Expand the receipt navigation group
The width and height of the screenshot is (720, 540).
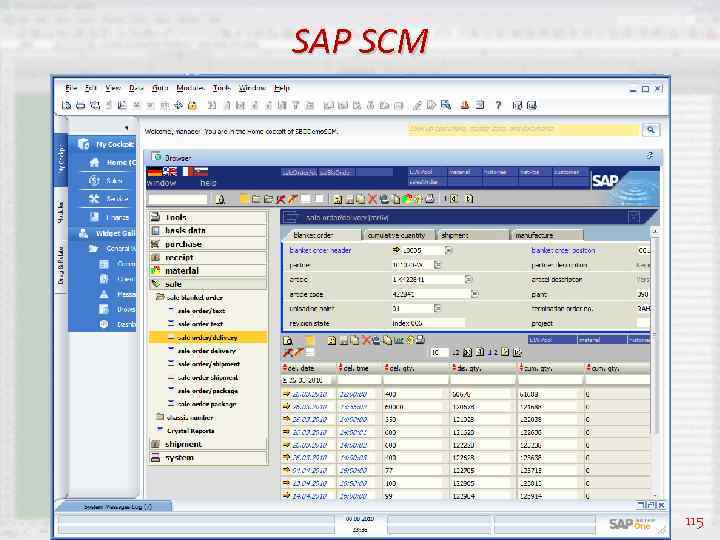[208, 258]
